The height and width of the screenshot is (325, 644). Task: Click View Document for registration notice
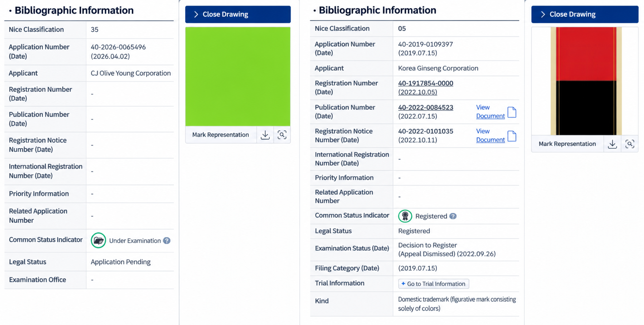coord(490,135)
